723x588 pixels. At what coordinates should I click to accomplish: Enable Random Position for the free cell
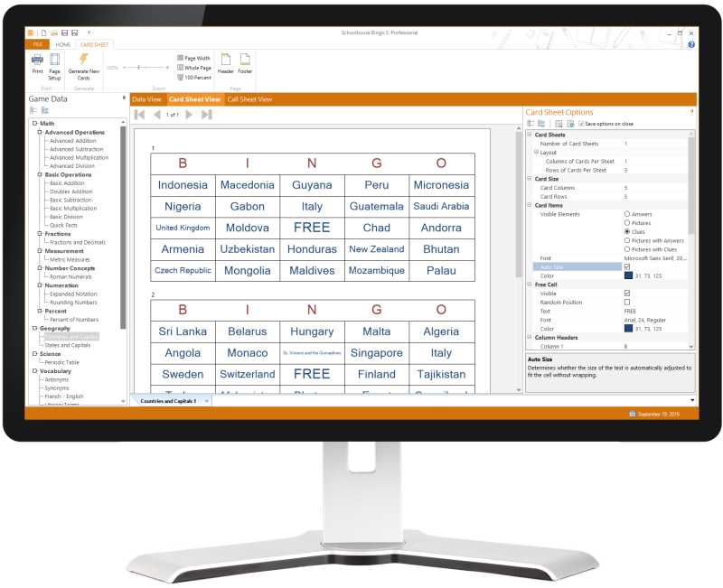point(627,302)
